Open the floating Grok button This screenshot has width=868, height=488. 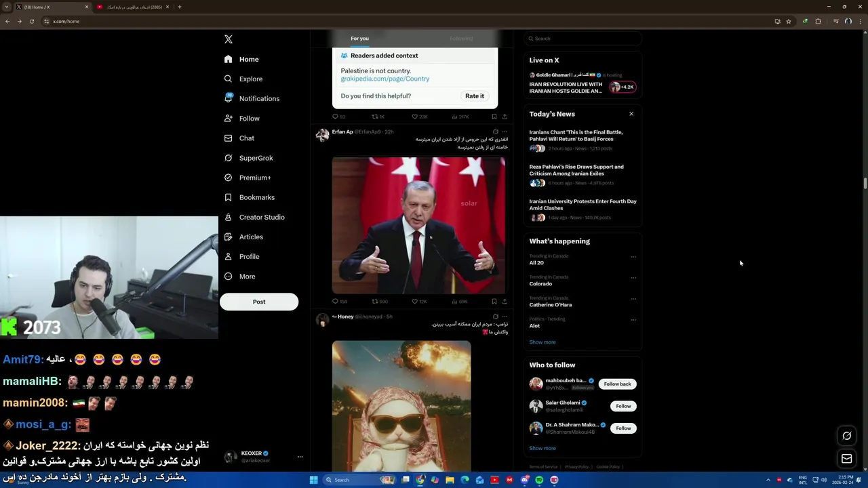click(847, 436)
